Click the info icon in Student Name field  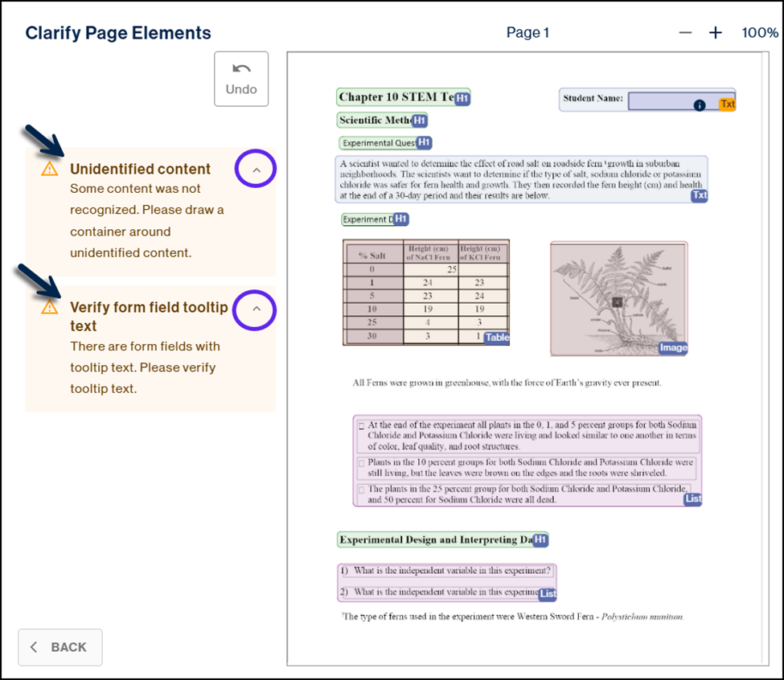click(700, 105)
